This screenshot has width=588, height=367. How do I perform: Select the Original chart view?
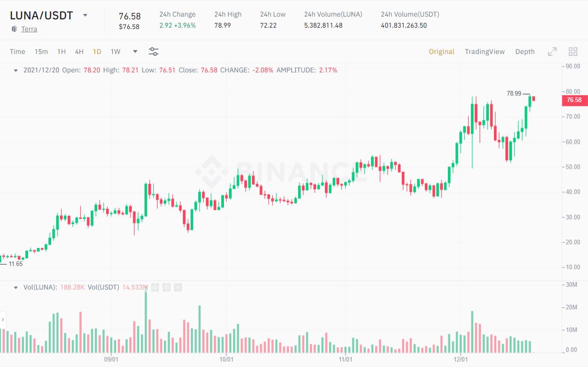[441, 52]
